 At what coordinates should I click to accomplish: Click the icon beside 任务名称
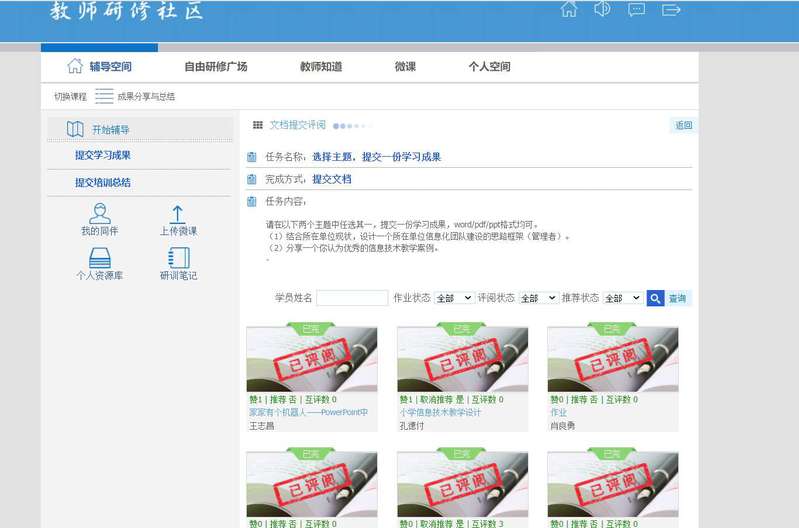[252, 157]
